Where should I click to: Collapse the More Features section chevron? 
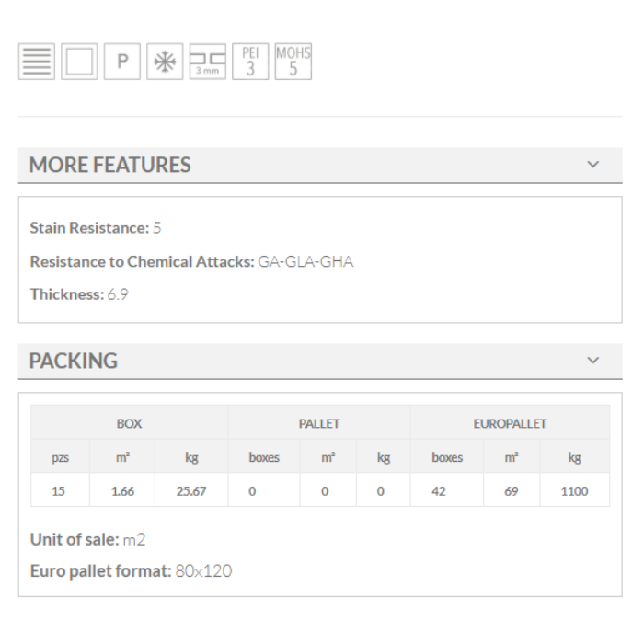tap(593, 165)
